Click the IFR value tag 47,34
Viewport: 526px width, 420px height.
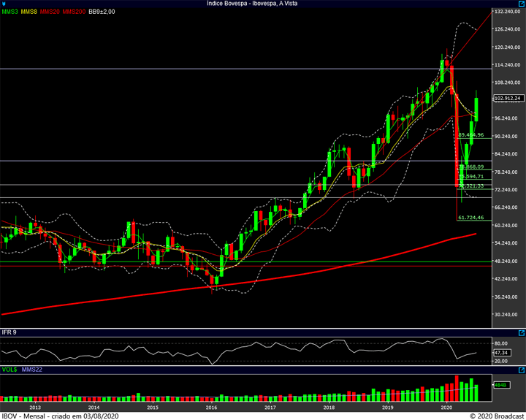point(500,351)
